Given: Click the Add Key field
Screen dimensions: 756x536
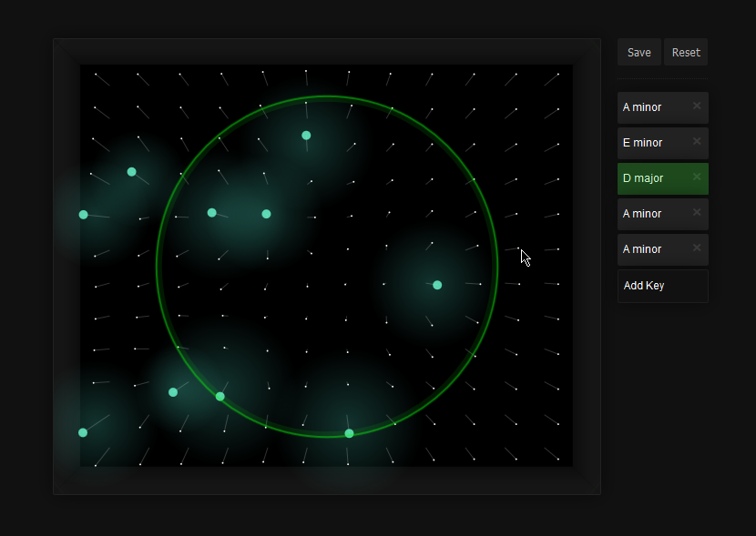Looking at the screenshot, I should pos(662,286).
